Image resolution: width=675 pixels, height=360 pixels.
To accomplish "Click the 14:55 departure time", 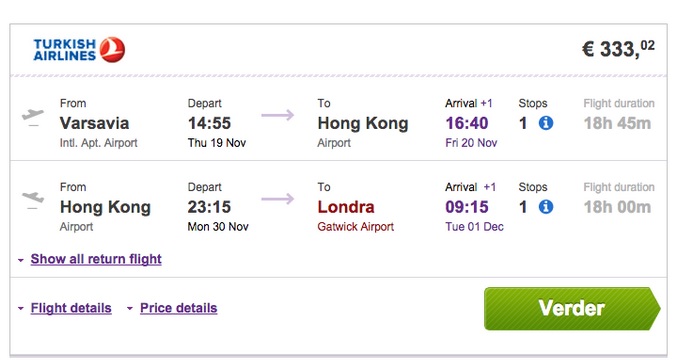I will pos(210,124).
